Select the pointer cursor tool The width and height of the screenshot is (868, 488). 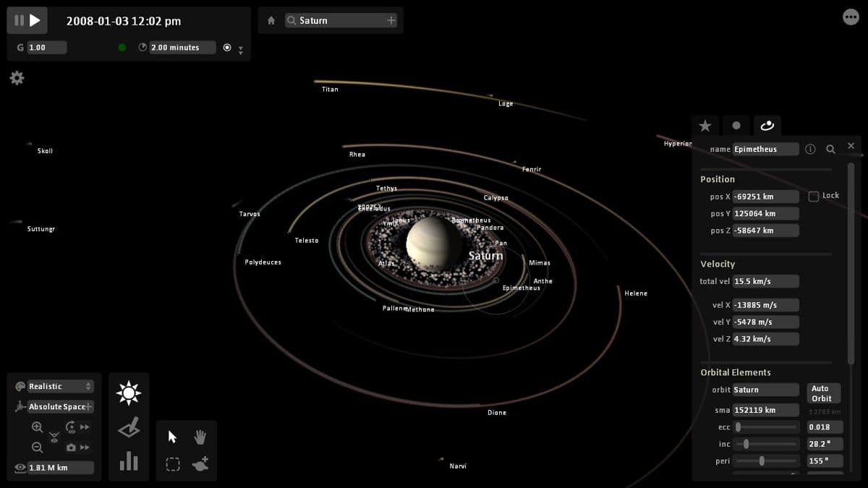coord(172,437)
